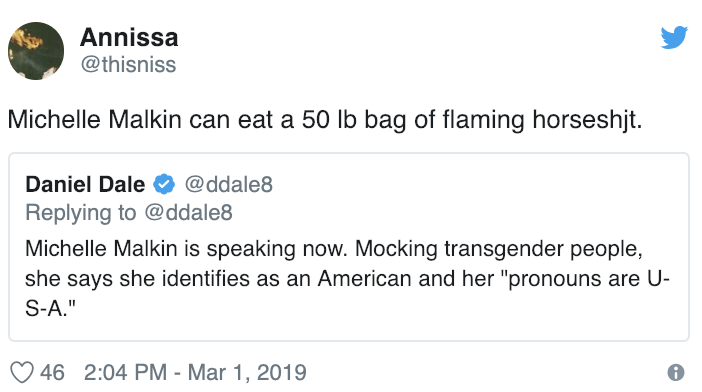Click Daniel Dale's verified badge
The height and width of the screenshot is (392, 702).
click(x=164, y=184)
